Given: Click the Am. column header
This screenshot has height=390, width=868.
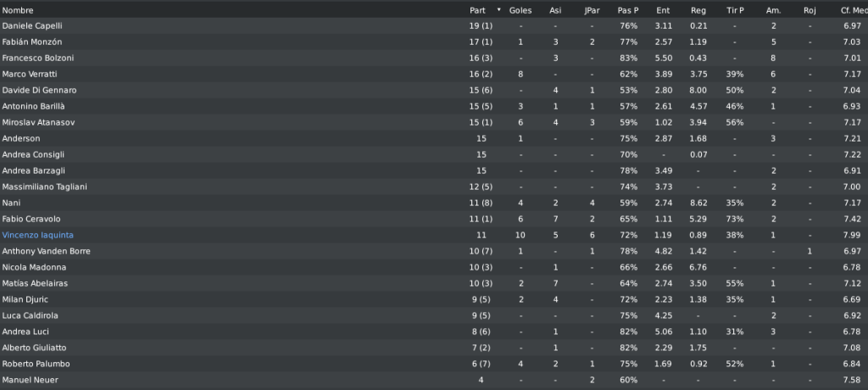Looking at the screenshot, I should tap(773, 10).
